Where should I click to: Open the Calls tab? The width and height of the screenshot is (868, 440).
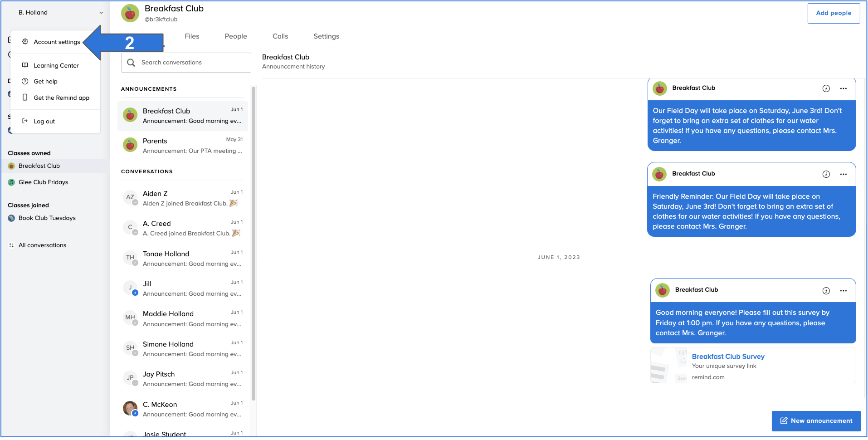(x=280, y=36)
